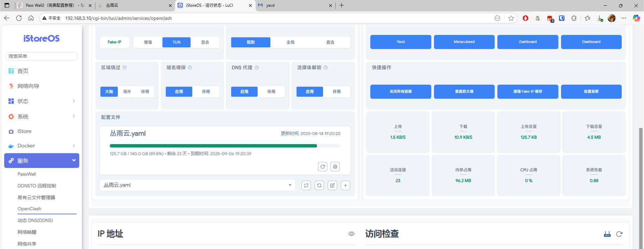Toggle IP 地址 visibility with eye icon

[351, 234]
